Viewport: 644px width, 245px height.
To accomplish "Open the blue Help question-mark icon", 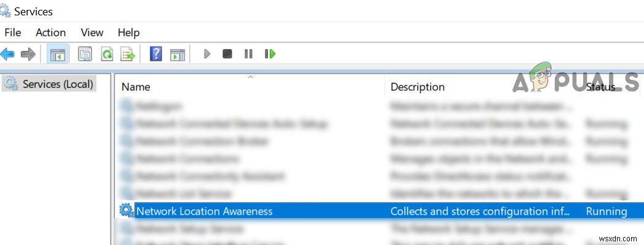I will [155, 54].
